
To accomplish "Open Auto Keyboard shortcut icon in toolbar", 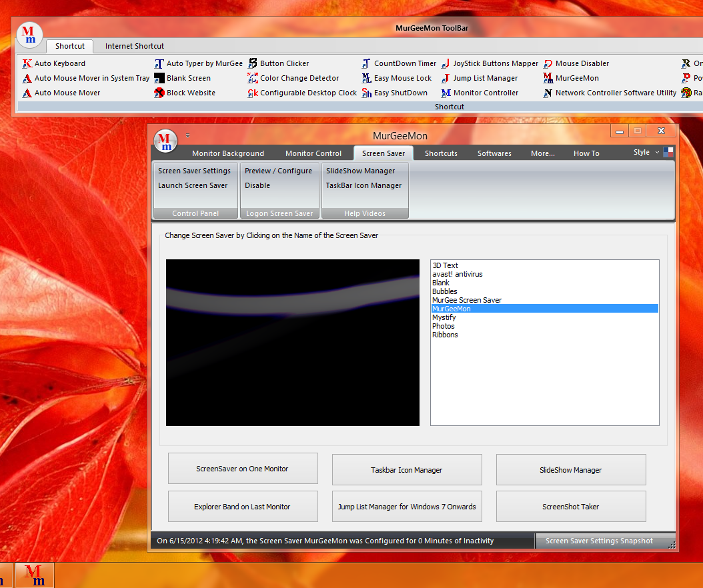I will pos(27,63).
